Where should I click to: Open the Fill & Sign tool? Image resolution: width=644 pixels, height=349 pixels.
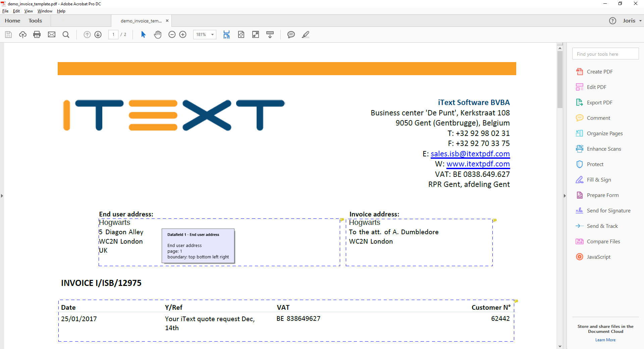click(599, 180)
